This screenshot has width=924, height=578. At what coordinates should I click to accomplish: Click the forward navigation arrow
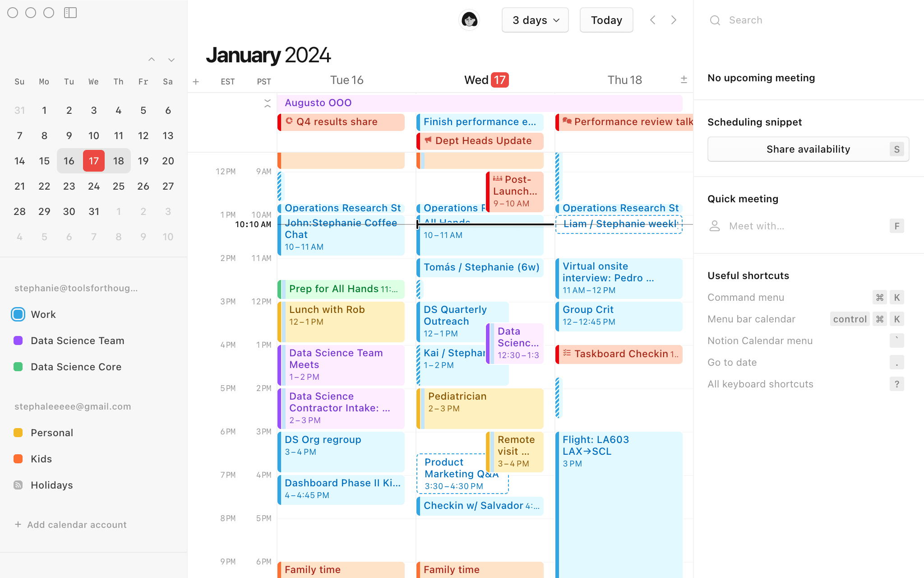point(674,20)
